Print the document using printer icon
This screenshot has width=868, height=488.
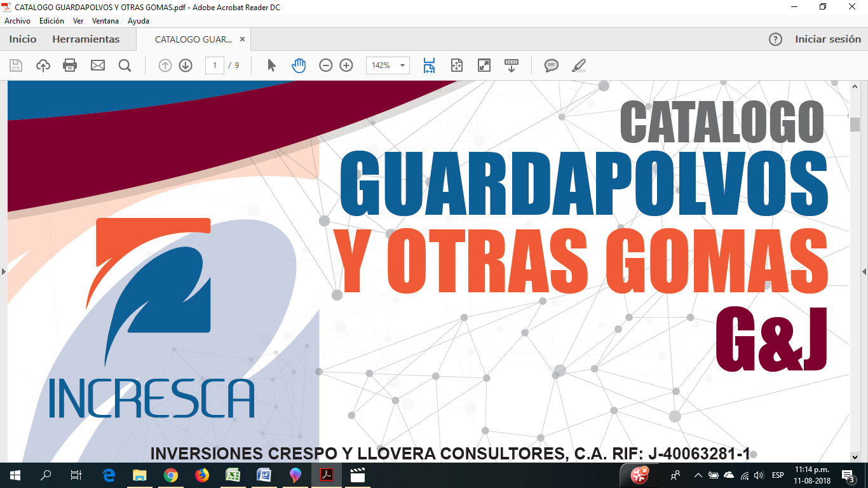pos(70,65)
